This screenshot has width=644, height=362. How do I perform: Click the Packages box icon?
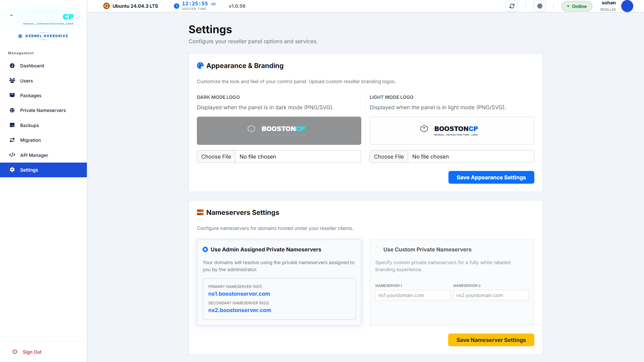[x=12, y=95]
